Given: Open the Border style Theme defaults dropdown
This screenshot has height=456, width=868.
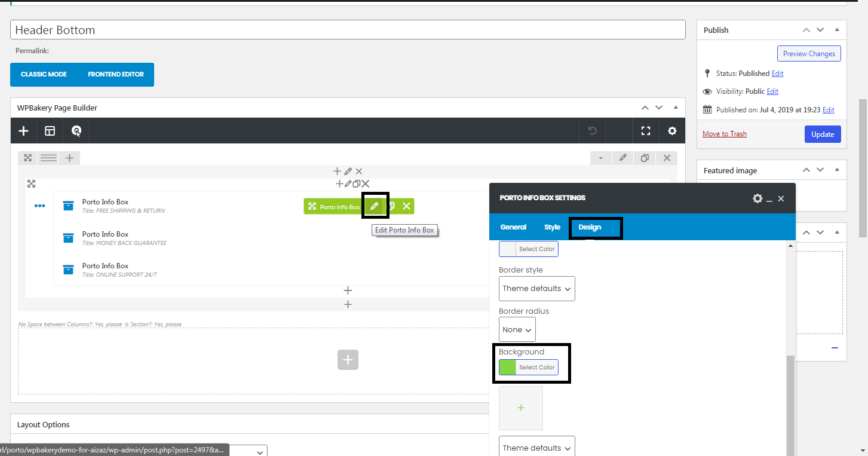Looking at the screenshot, I should 537,289.
